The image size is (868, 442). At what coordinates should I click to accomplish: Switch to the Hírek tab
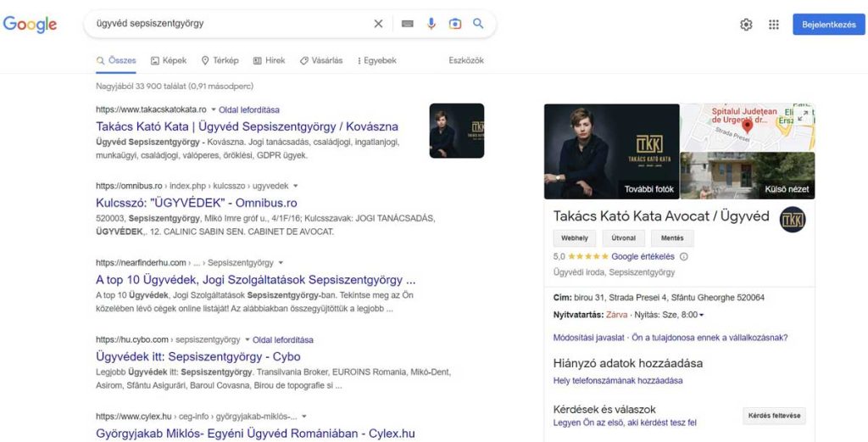point(269,60)
